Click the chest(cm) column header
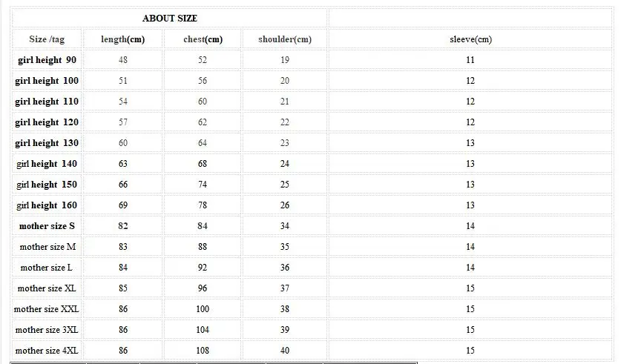 click(203, 39)
